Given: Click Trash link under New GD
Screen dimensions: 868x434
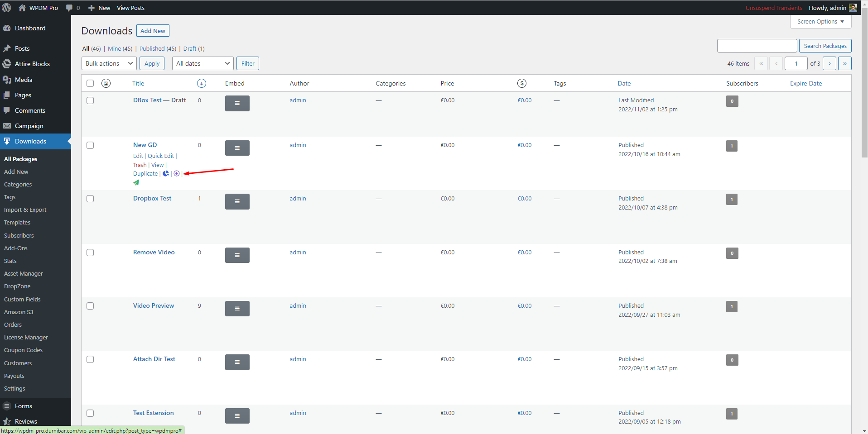Looking at the screenshot, I should (140, 165).
